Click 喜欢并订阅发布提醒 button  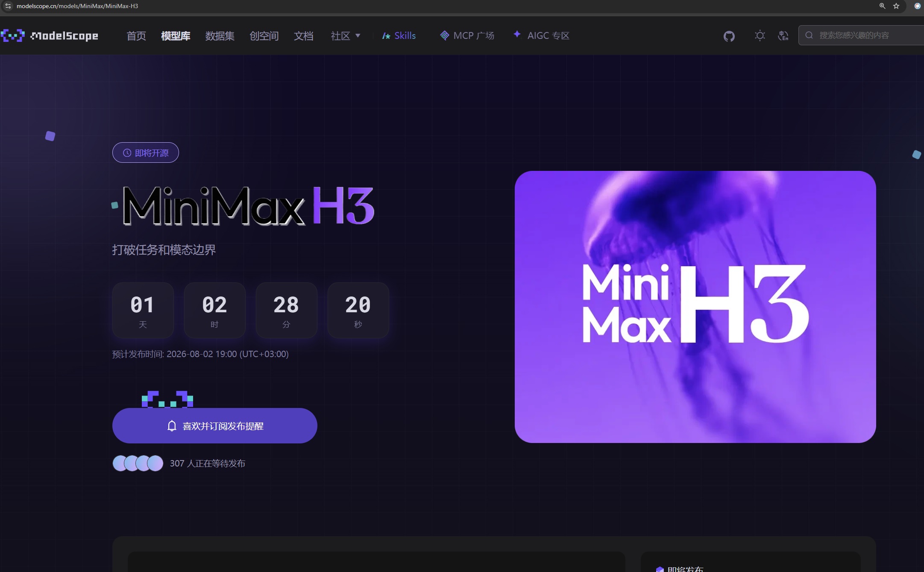click(x=215, y=425)
